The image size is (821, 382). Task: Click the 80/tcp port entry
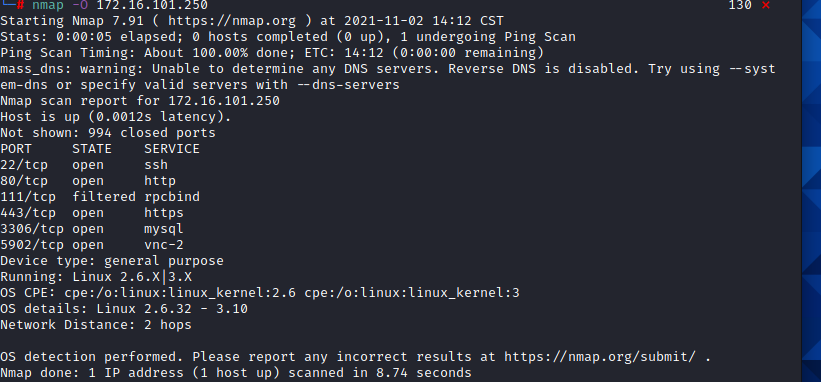click(x=24, y=181)
